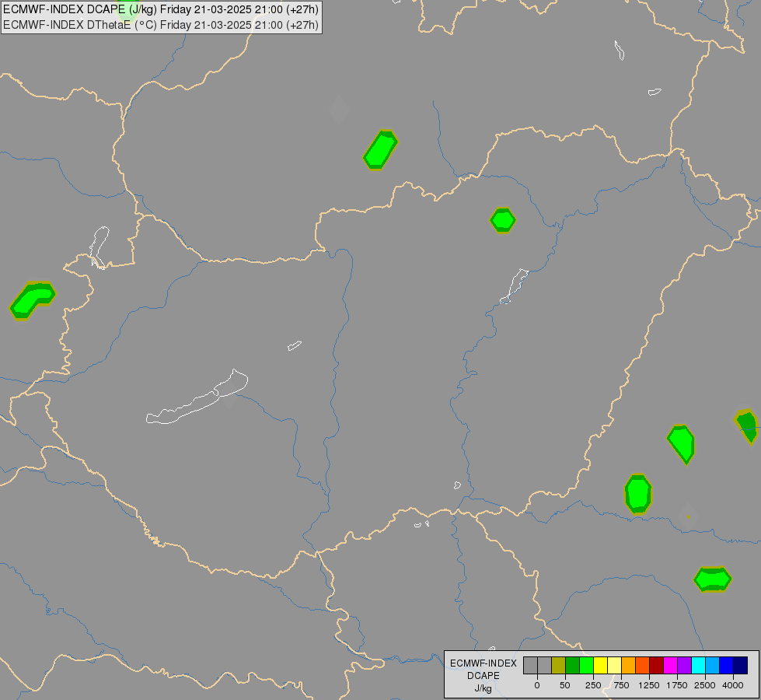
Task: Select the orange-red legend swatch
Action: pos(643,665)
